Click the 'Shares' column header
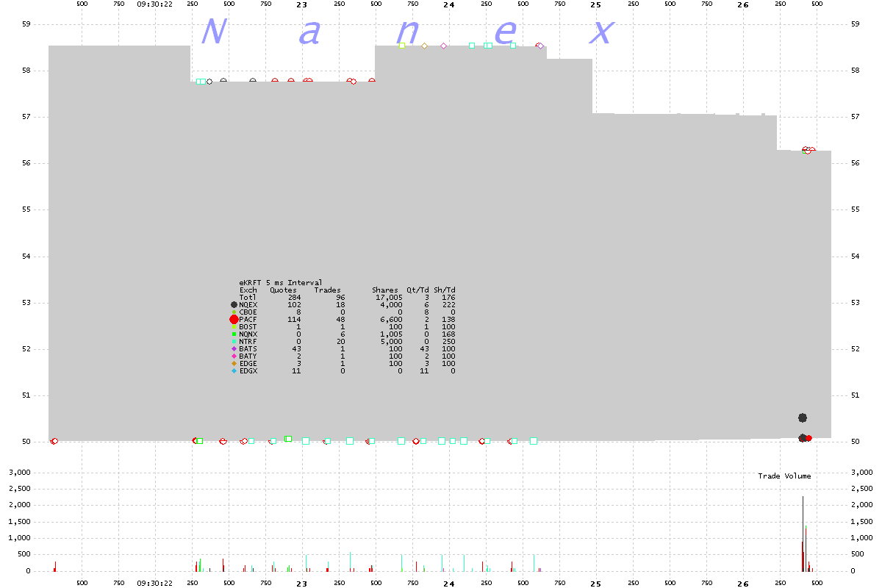Viewport: 882px width, 588px height. click(x=385, y=290)
